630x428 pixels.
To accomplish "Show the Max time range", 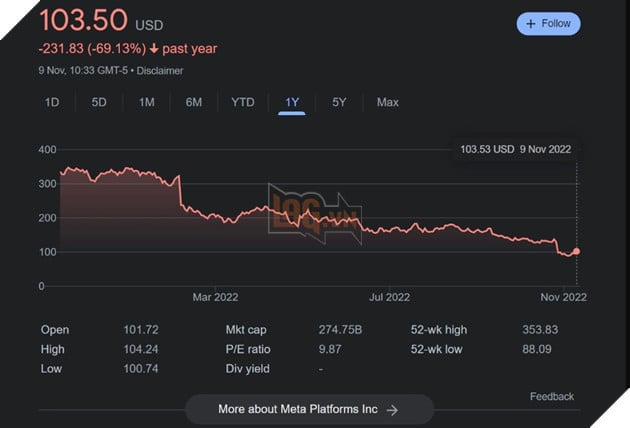I will [x=387, y=102].
